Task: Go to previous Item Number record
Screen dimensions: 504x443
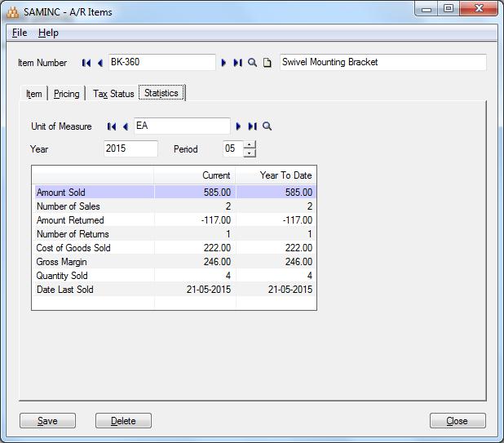Action: coord(100,63)
